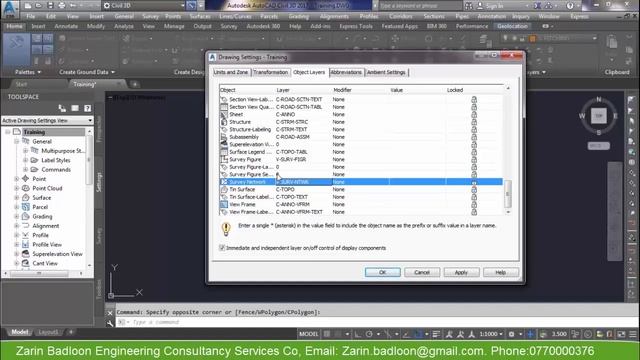640x360 pixels.
Task: Select the Parcel tree icon
Action: [x=26, y=207]
